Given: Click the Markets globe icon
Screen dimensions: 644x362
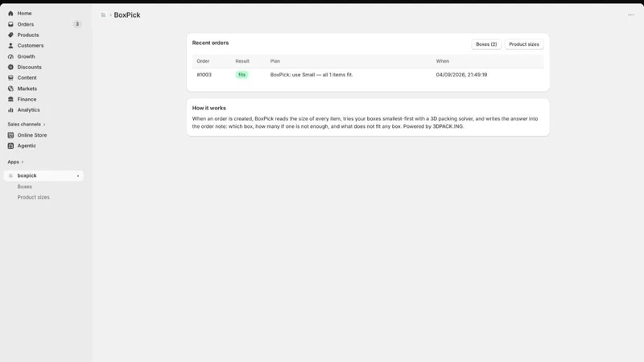Looking at the screenshot, I should pyautogui.click(x=10, y=88).
